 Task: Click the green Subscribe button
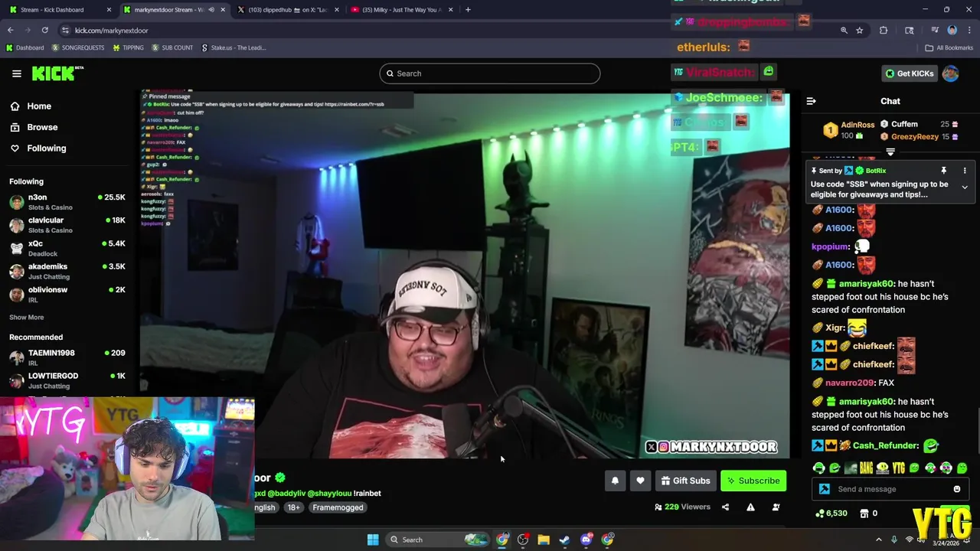(753, 481)
